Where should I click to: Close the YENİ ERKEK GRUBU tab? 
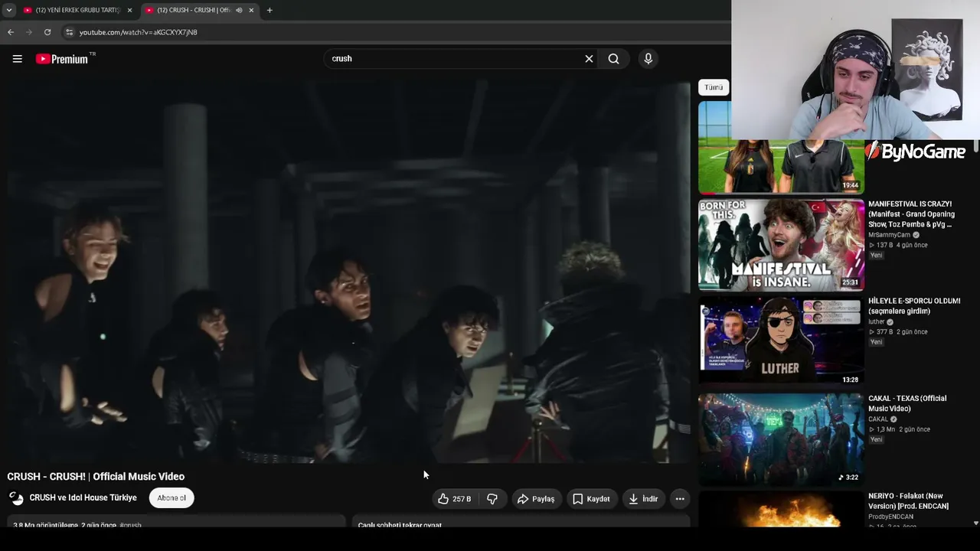coord(129,10)
